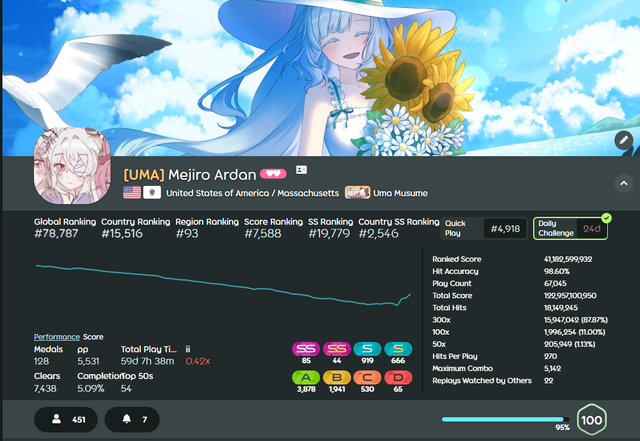Click the Massachusetts region flag icon
This screenshot has width=640, height=441.
(x=152, y=192)
